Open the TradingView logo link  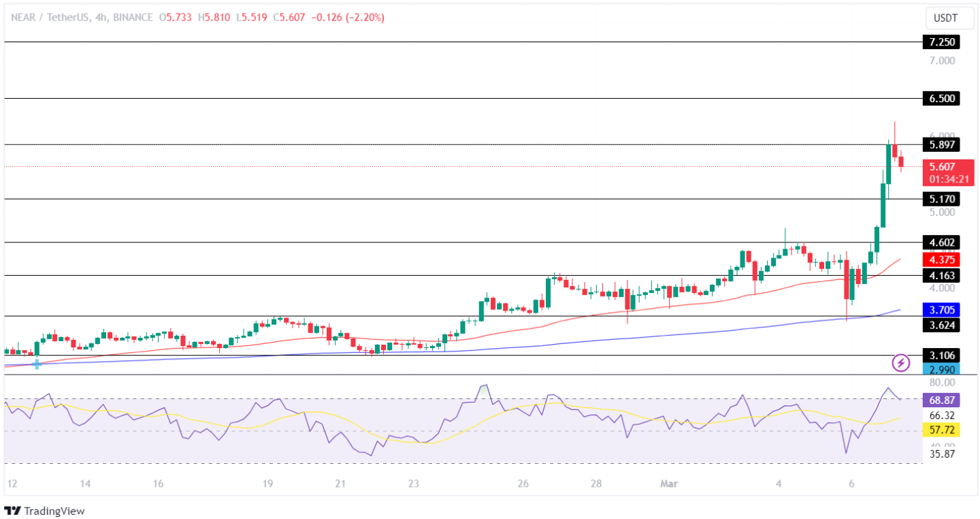pos(45,510)
